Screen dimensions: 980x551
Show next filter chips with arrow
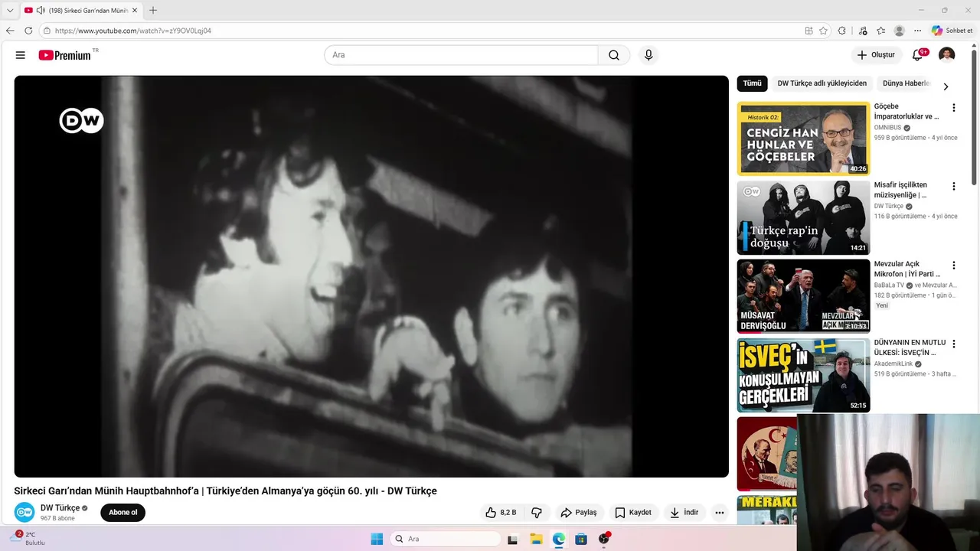pyautogui.click(x=946, y=86)
